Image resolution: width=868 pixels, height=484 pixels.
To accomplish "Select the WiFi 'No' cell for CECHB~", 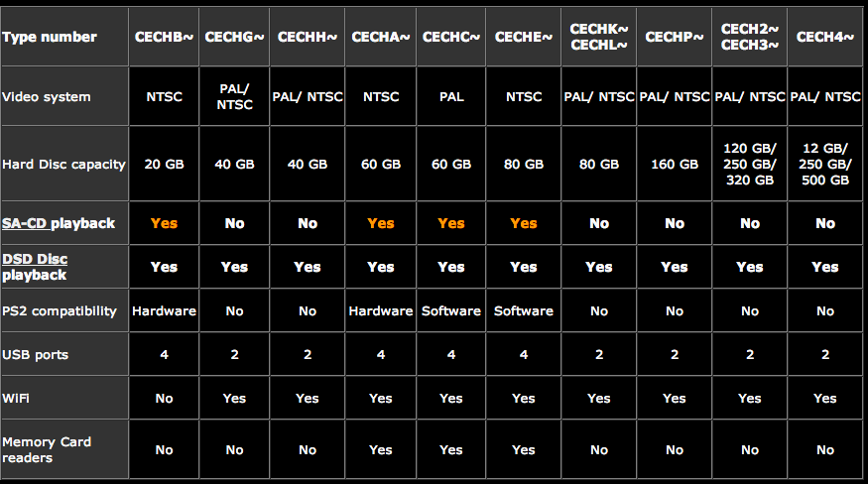I will click(x=164, y=398).
